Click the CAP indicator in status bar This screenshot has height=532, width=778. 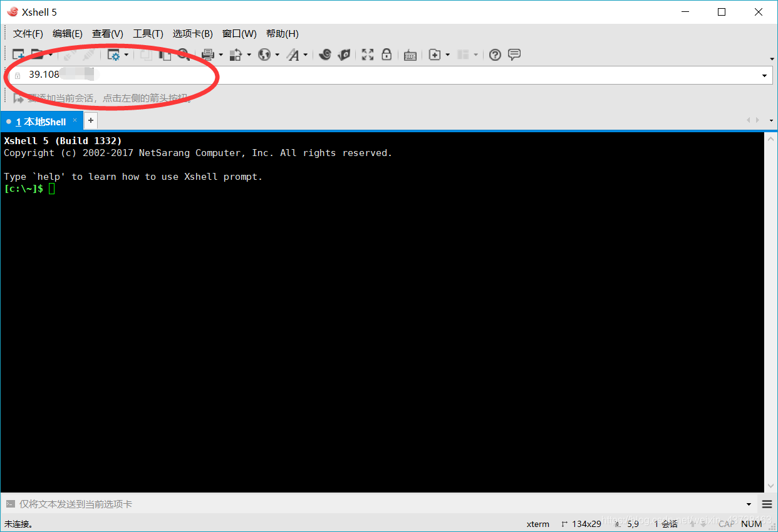pos(725,524)
